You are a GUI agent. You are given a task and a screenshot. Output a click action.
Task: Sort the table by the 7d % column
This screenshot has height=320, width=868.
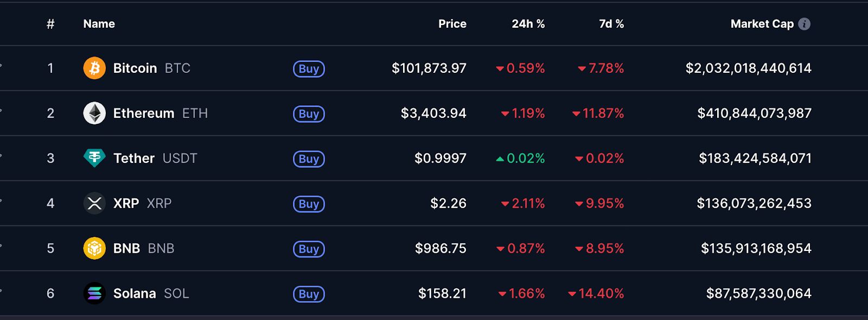pyautogui.click(x=610, y=23)
